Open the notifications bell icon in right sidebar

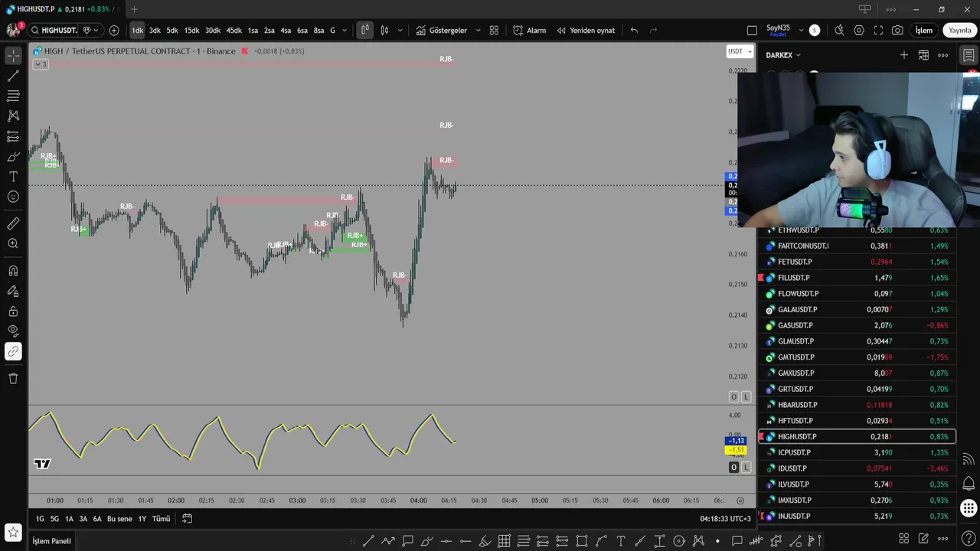tap(969, 484)
